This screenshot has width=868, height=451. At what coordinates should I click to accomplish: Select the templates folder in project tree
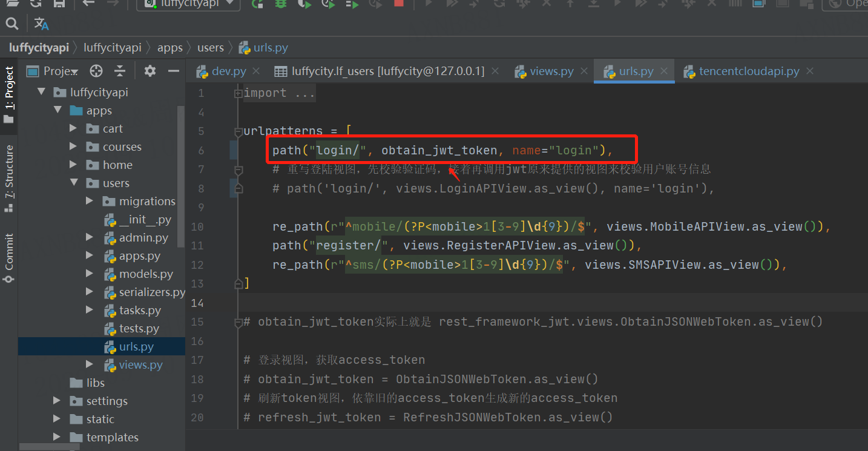(104, 438)
